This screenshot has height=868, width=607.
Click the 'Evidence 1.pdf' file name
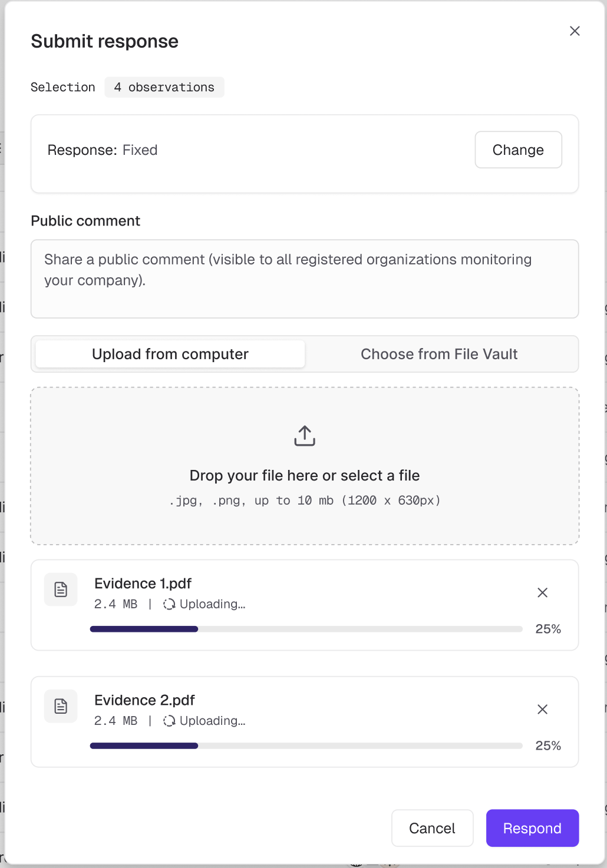tap(143, 584)
